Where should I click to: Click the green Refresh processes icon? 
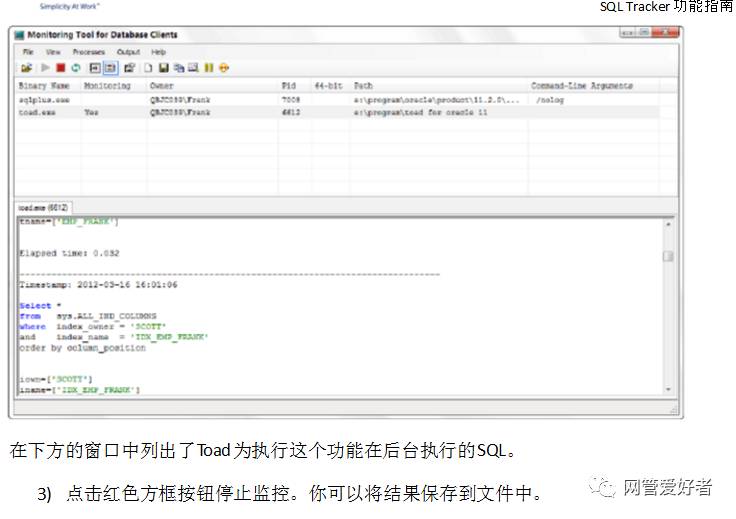(x=76, y=68)
